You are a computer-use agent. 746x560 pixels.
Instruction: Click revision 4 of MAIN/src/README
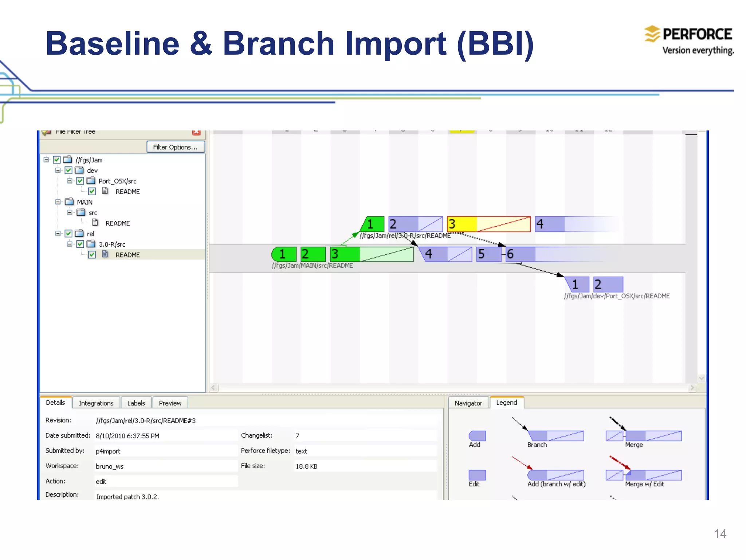[445, 254]
